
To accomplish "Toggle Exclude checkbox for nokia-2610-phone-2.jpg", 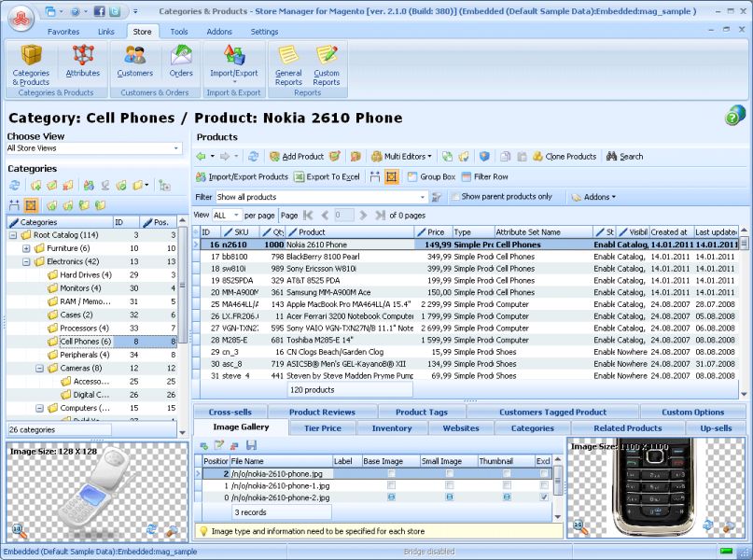I will tap(544, 497).
